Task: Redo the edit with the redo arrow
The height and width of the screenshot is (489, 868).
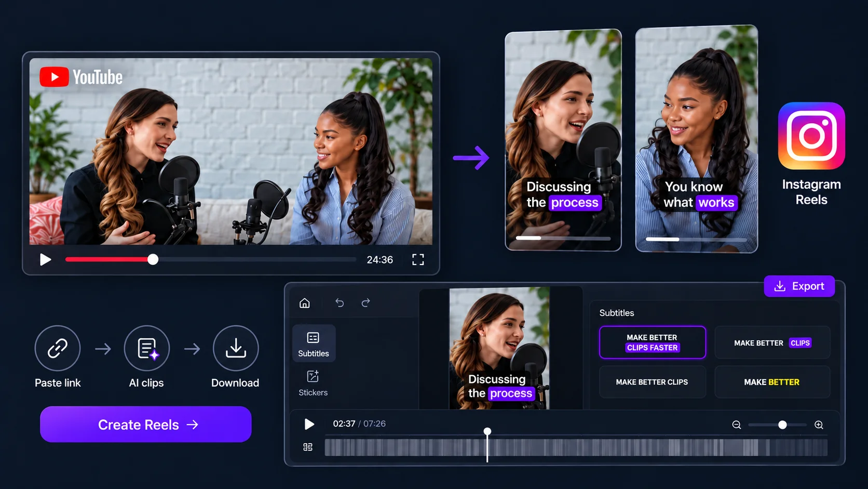Action: tap(365, 303)
